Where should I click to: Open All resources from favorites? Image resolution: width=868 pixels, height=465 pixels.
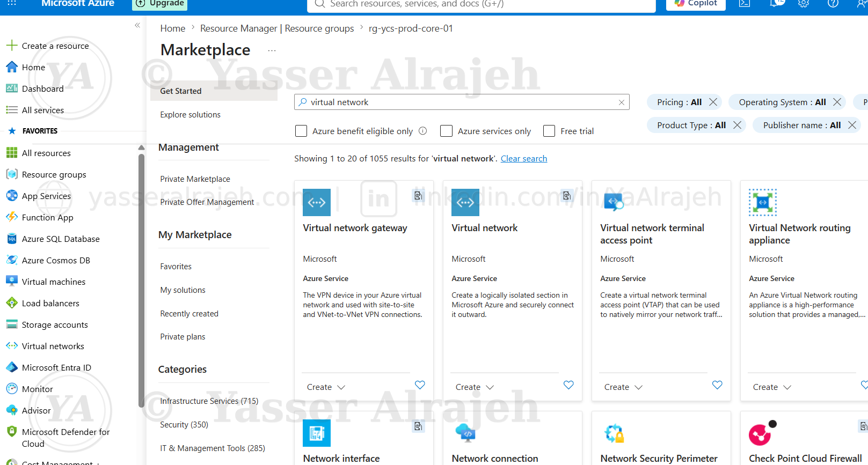click(x=46, y=153)
